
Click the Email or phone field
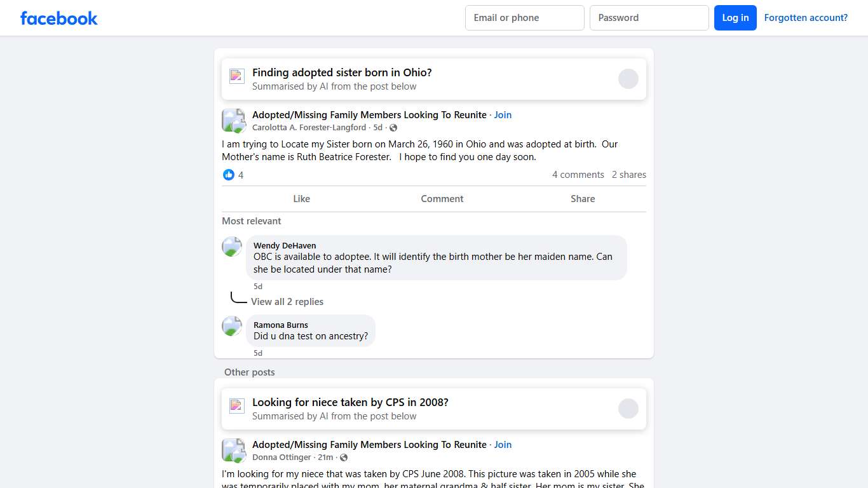tap(524, 18)
